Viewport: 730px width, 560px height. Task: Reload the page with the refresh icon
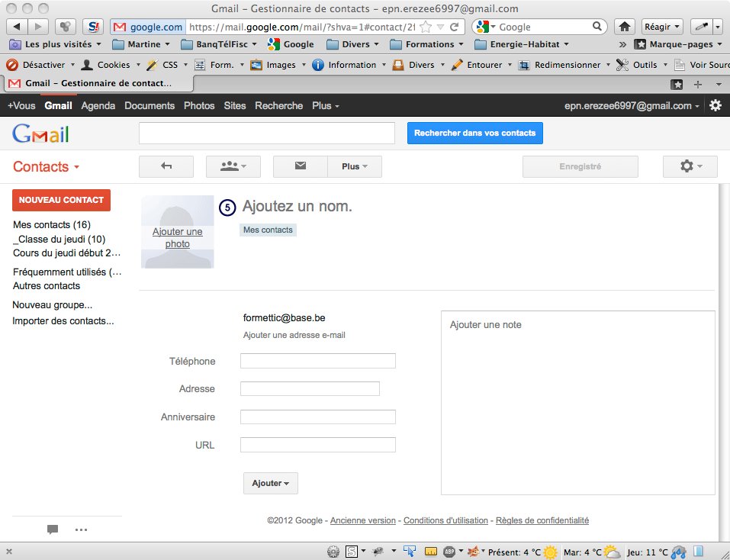(455, 27)
